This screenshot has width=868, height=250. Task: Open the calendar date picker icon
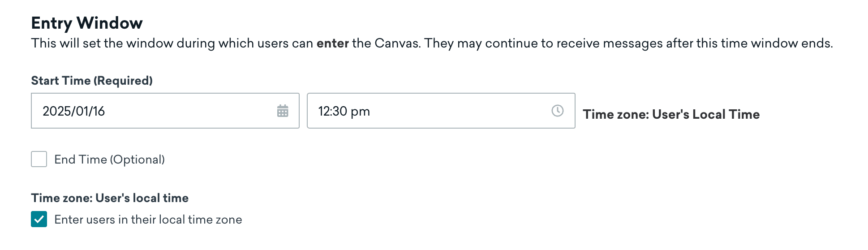click(283, 111)
